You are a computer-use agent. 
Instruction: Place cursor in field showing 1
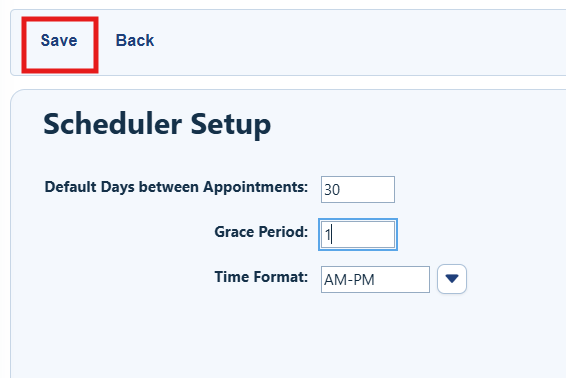[358, 234]
